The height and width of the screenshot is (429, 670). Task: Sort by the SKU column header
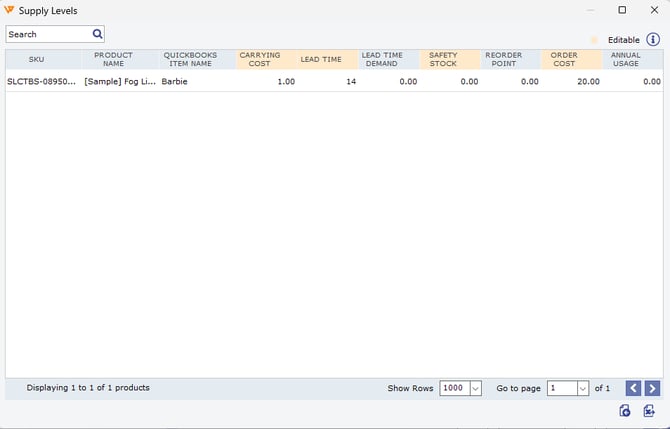tap(36, 60)
